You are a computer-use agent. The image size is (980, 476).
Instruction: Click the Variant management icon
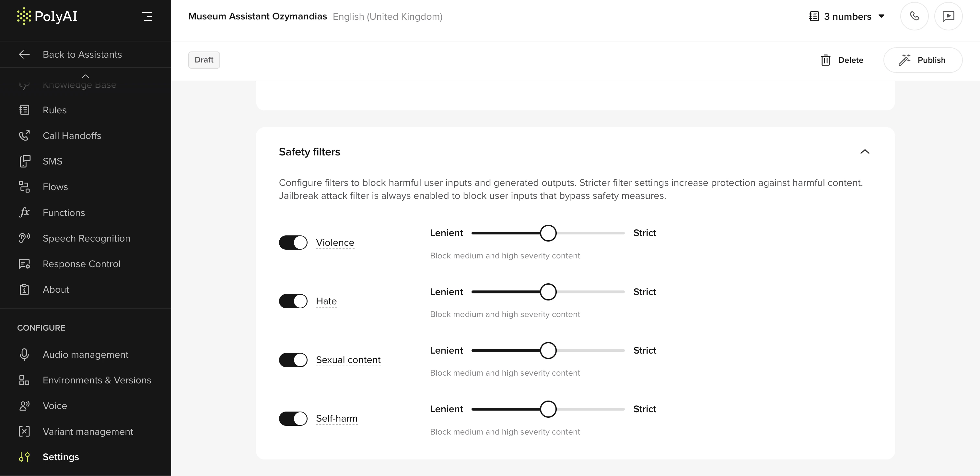click(x=24, y=432)
